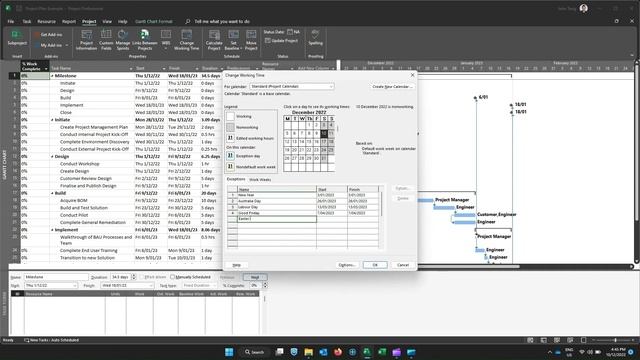Select 10 December in the calendar
Viewport: 640px width, 360px height.
pos(324,133)
